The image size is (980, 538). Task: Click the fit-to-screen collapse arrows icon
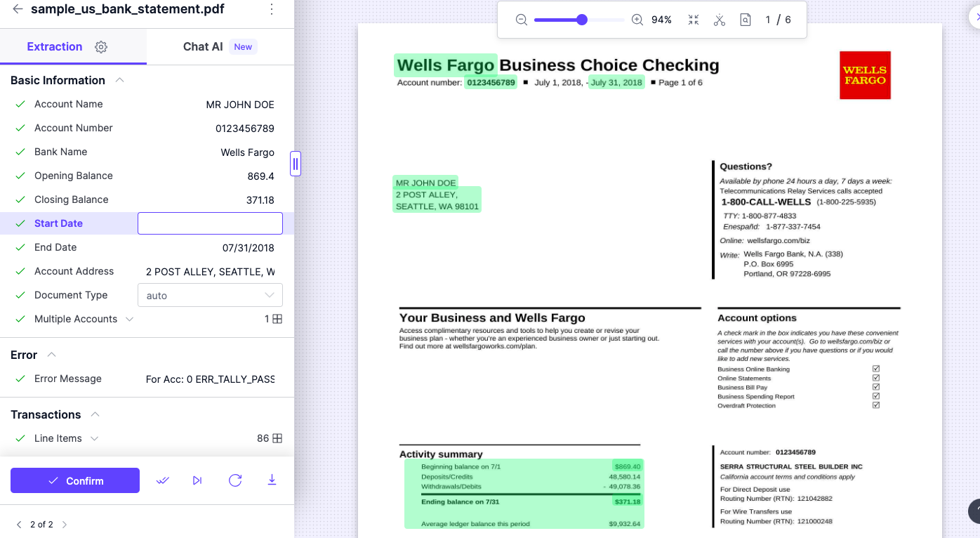[694, 20]
